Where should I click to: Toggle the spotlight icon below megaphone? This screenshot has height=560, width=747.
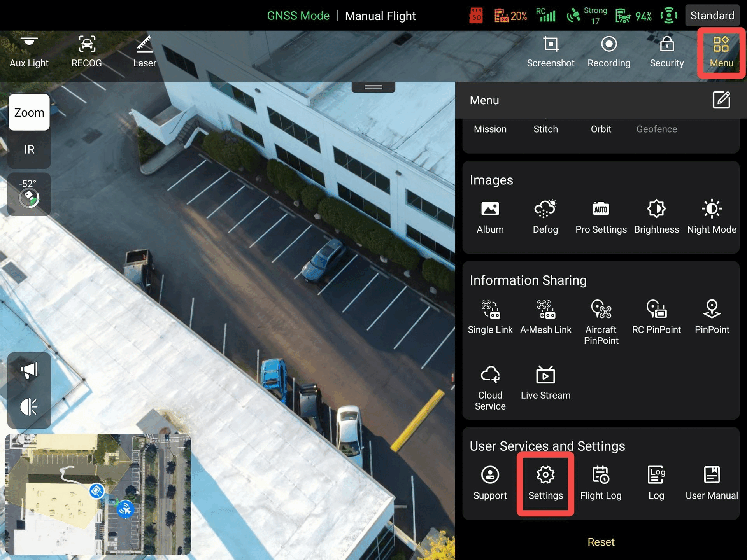(x=29, y=407)
